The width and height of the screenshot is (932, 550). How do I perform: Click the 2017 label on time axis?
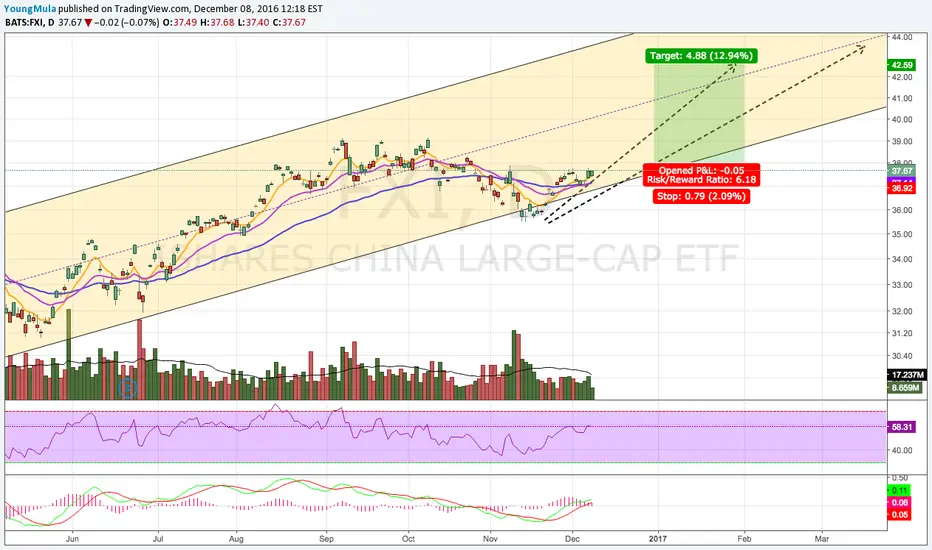[x=658, y=539]
